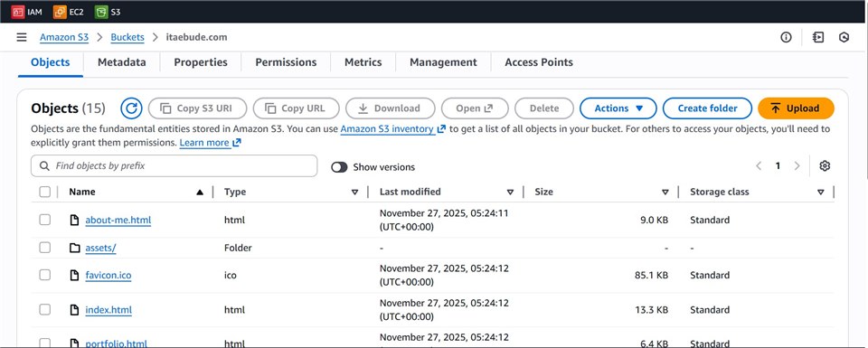The image size is (868, 348).
Task: Click the Download button
Action: 391,108
